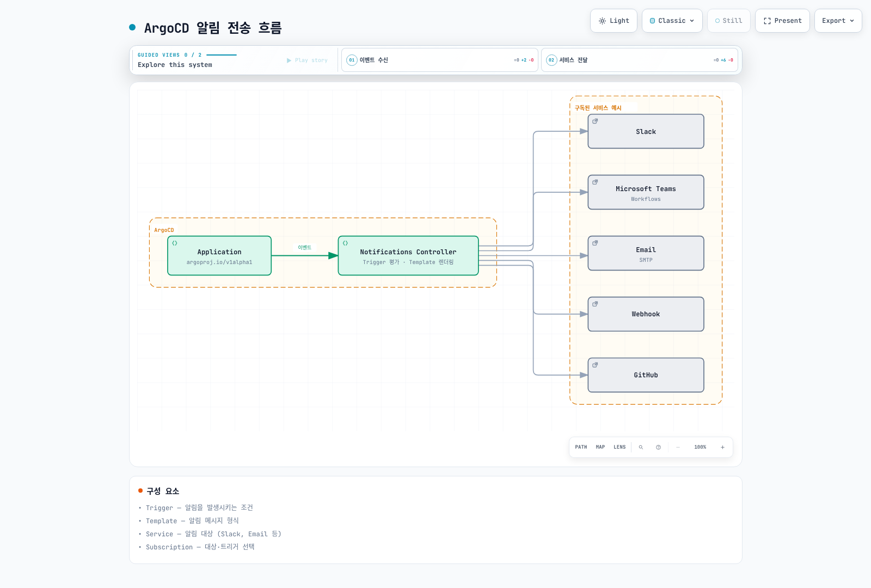Click the Explore this system label
871x588 pixels.
point(175,65)
